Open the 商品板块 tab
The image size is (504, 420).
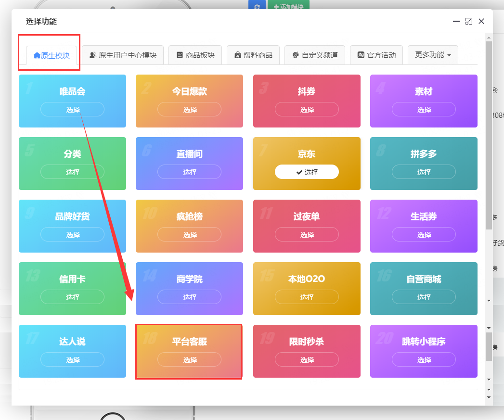[195, 55]
